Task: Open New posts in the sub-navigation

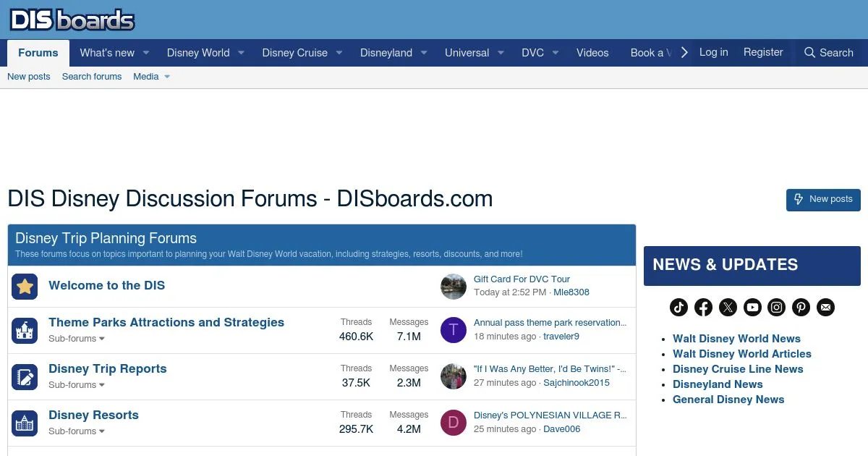Action: [29, 77]
